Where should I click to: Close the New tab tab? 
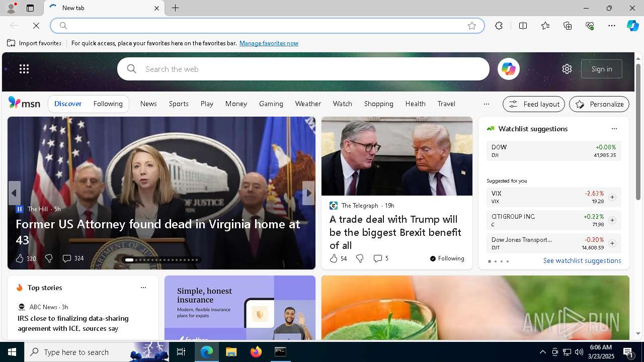pos(156,8)
